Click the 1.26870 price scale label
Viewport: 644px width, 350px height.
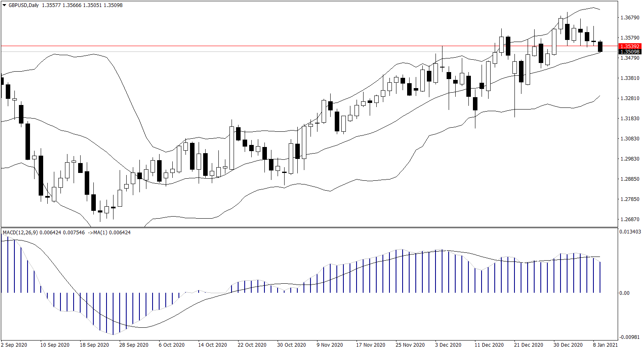[x=630, y=219]
